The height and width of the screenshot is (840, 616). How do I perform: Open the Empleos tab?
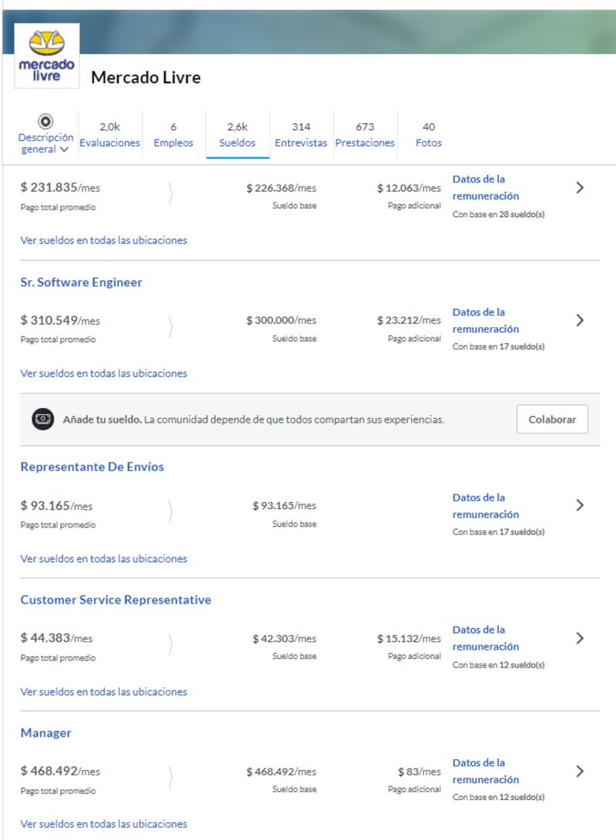pyautogui.click(x=173, y=135)
